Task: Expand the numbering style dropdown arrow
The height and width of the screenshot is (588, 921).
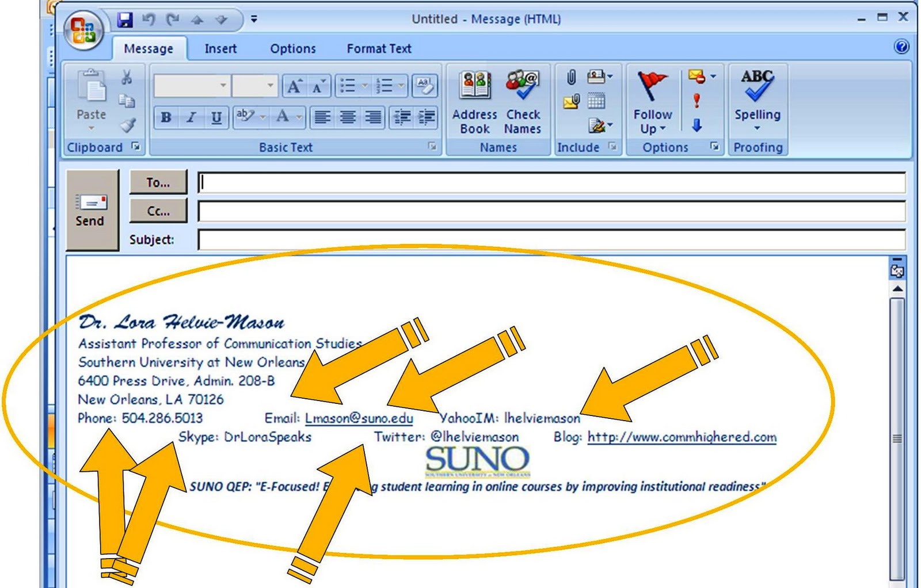Action: [x=401, y=86]
